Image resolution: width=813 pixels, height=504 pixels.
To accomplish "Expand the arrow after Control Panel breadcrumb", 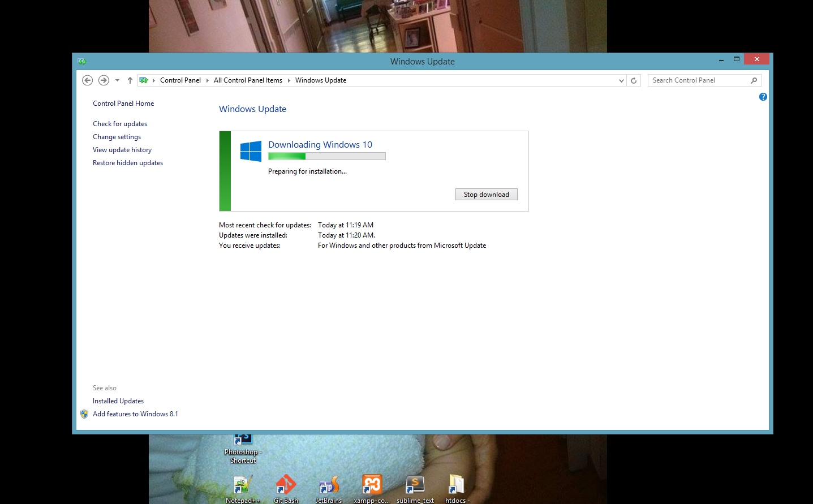I will [207, 80].
